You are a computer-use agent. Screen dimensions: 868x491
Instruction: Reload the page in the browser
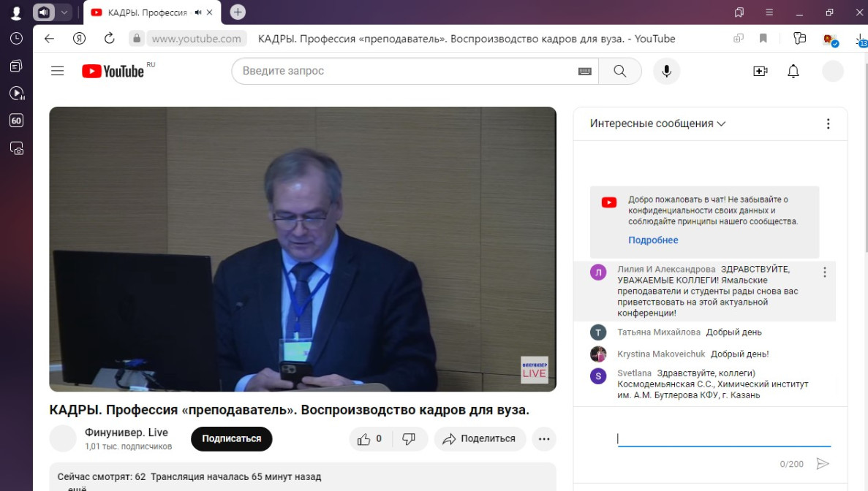click(x=110, y=39)
